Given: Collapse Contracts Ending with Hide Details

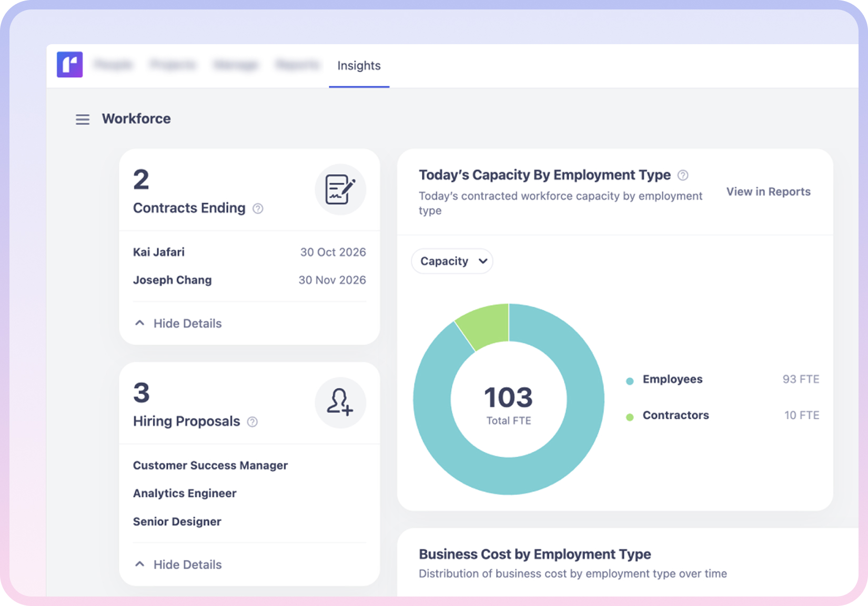Looking at the screenshot, I should (178, 324).
